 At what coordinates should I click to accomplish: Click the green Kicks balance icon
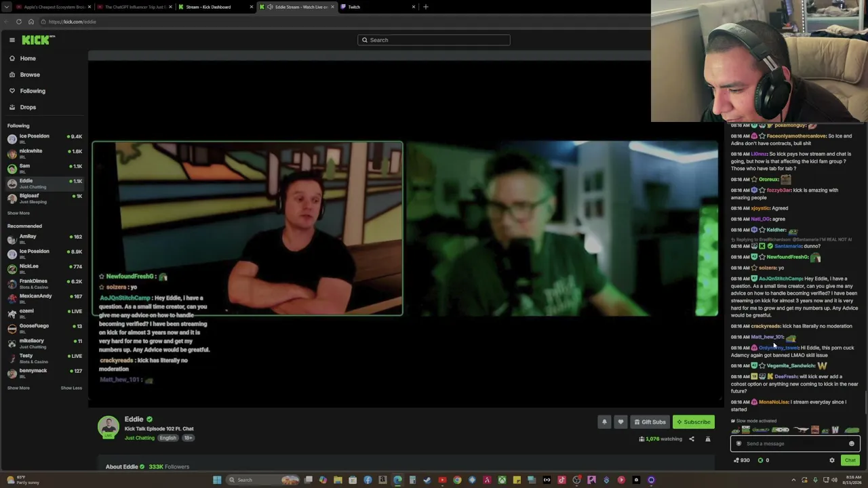pos(761,460)
